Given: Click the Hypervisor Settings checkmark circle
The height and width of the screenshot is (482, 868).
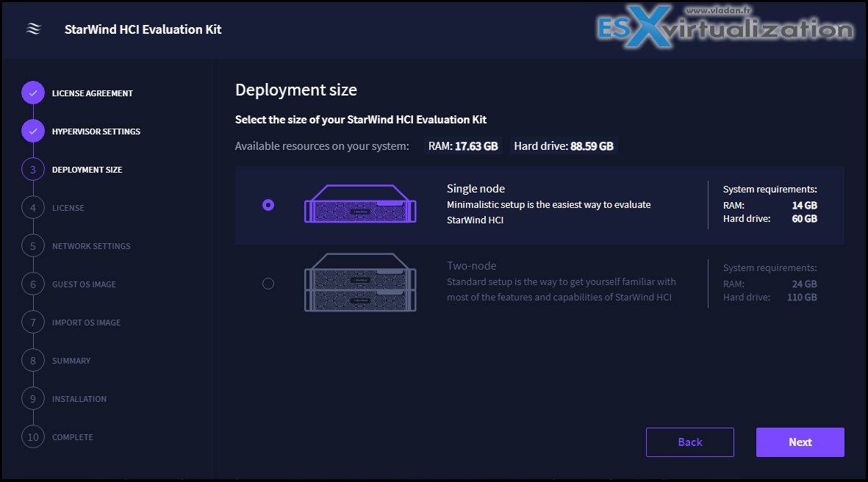Looking at the screenshot, I should point(33,132).
